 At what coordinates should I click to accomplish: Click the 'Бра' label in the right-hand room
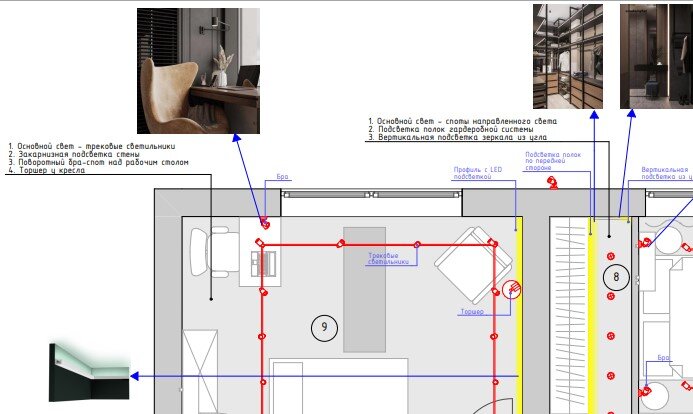tap(663, 357)
